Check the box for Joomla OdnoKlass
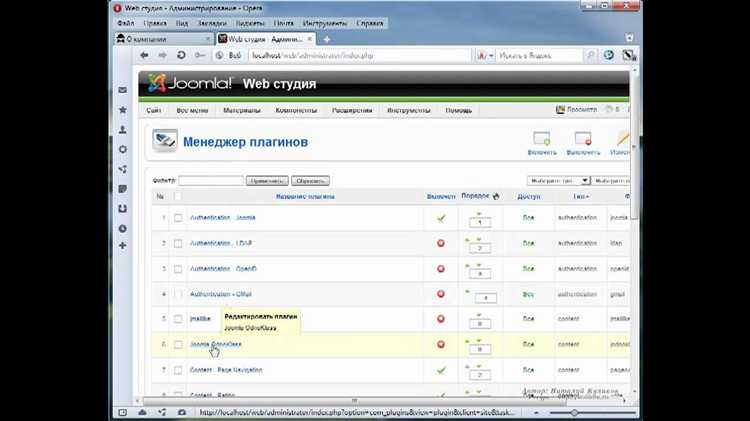 [178, 344]
